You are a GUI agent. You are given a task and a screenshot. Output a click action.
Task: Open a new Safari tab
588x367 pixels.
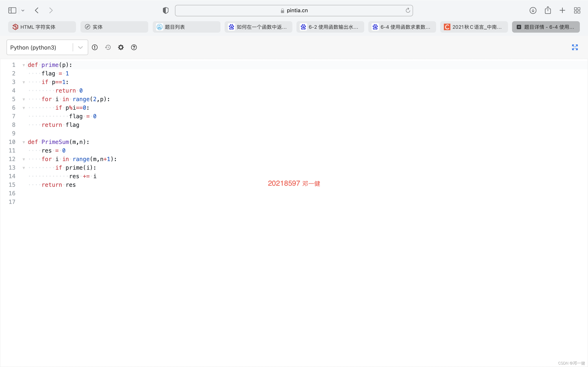[x=562, y=10]
